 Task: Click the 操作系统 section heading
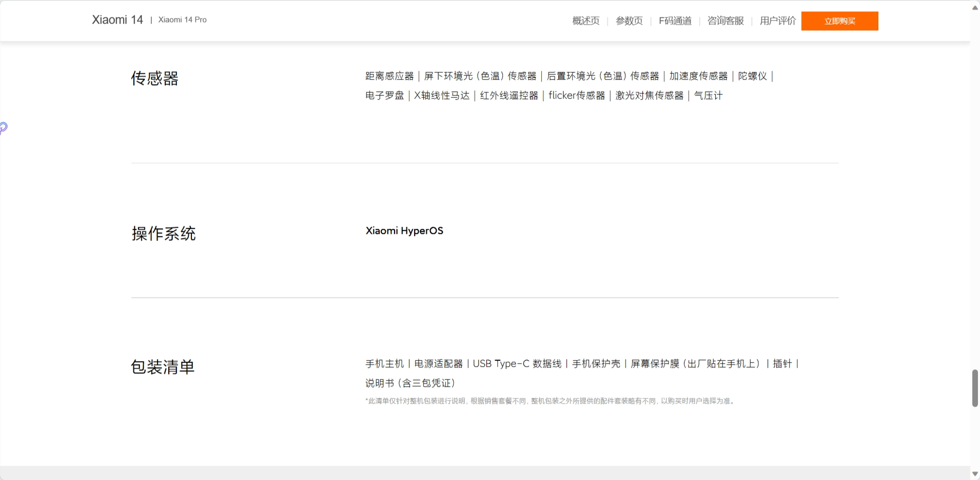(163, 234)
